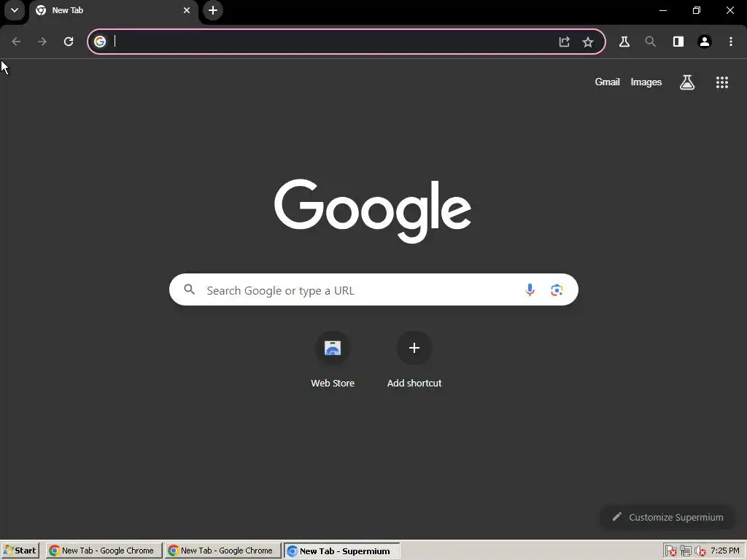The width and height of the screenshot is (747, 560).
Task: Search by image with Google Lens
Action: [x=557, y=290]
